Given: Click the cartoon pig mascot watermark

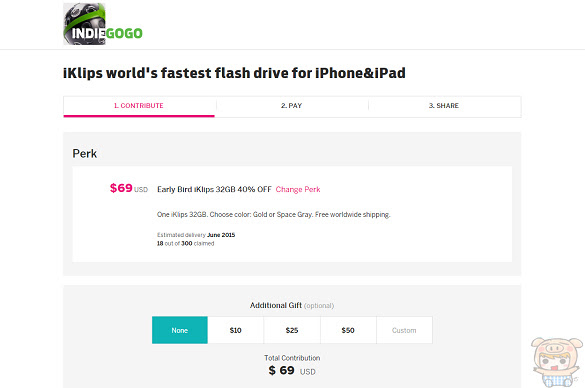Looking at the screenshot, I should [557, 362].
